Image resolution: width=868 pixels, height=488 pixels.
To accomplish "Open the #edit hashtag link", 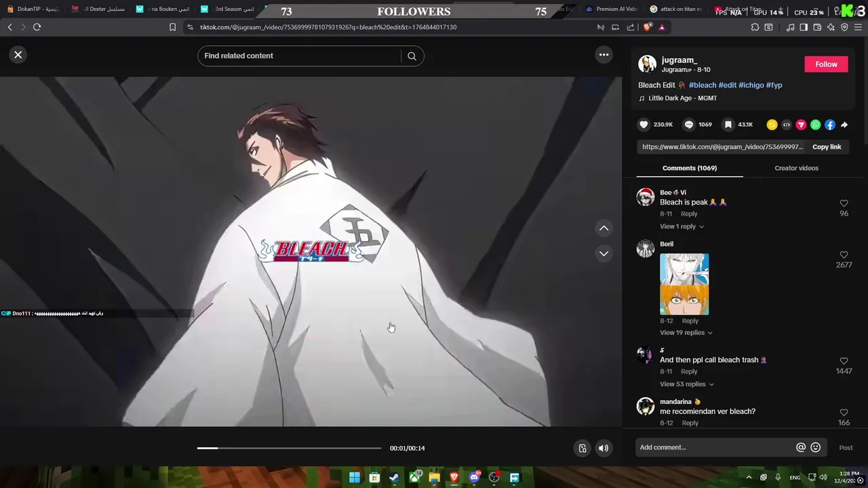I will click(x=728, y=85).
